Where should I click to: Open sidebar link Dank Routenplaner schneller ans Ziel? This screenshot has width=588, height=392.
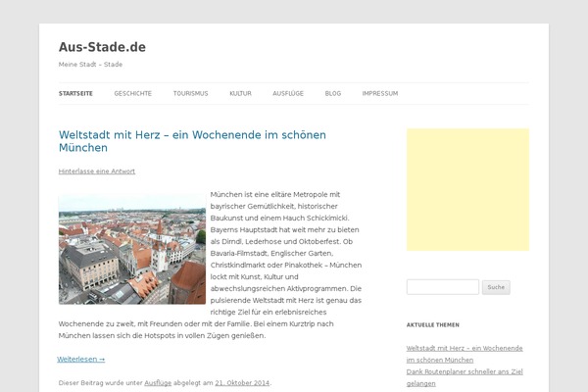coord(465,377)
